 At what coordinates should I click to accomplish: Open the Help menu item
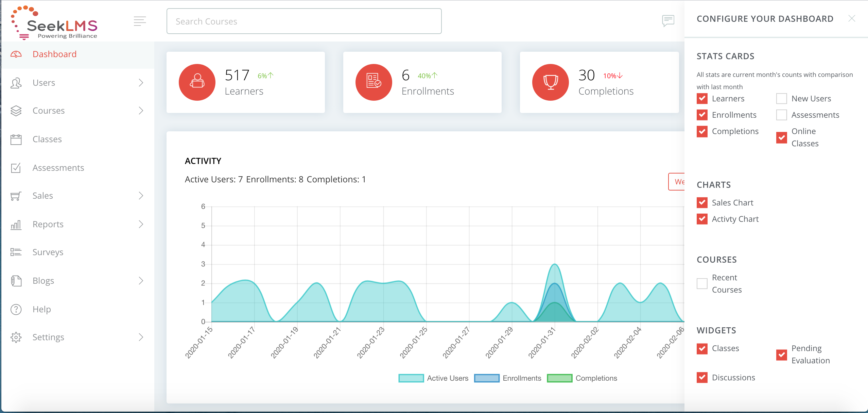point(78,309)
